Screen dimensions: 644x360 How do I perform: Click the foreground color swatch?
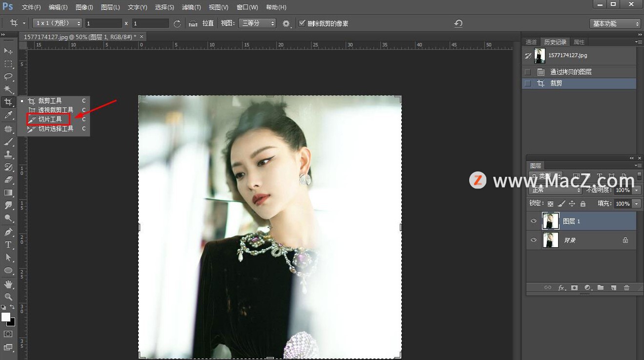click(6, 317)
